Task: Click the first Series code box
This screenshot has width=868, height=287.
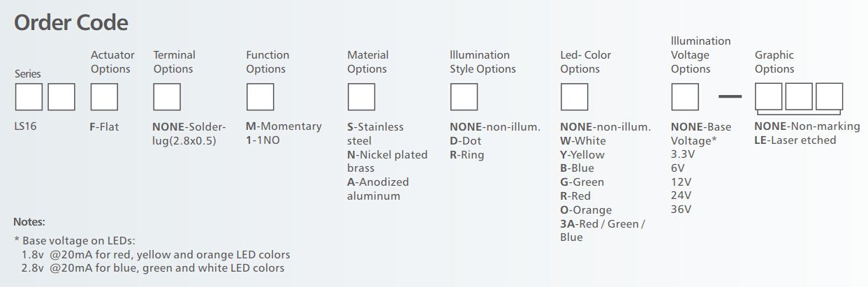Action: (x=29, y=97)
